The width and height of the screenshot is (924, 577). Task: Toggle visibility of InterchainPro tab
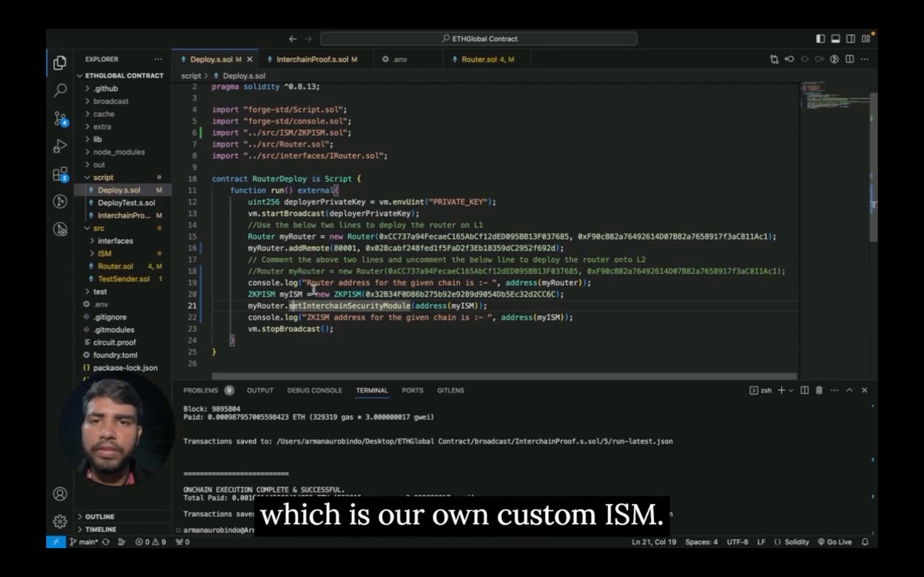click(x=317, y=59)
